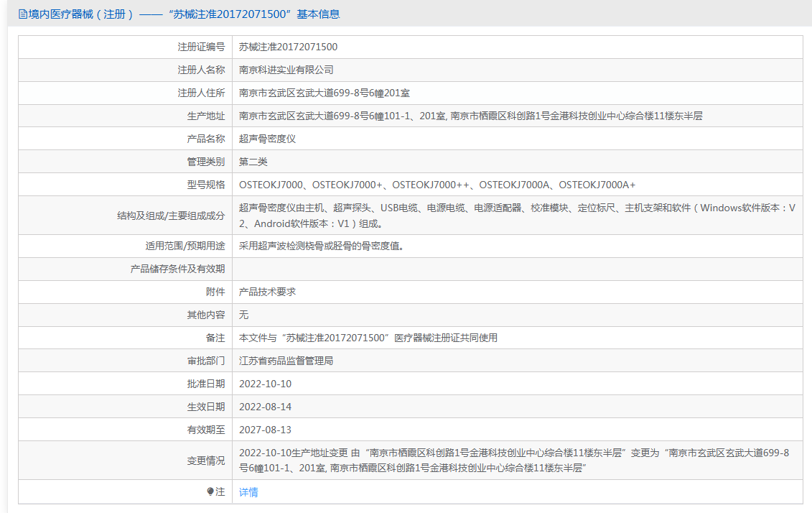This screenshot has height=513, width=812.
Task: Click the 产品储存条件及有效期 label
Action: (177, 269)
